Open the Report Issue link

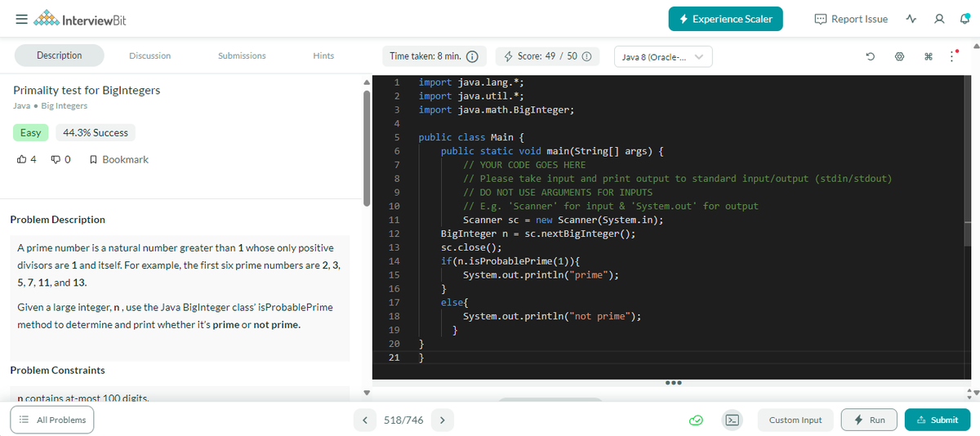pyautogui.click(x=851, y=19)
